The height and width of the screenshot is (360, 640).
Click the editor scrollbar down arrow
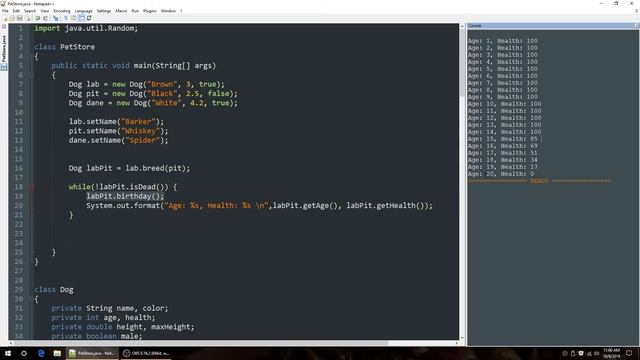(462, 338)
